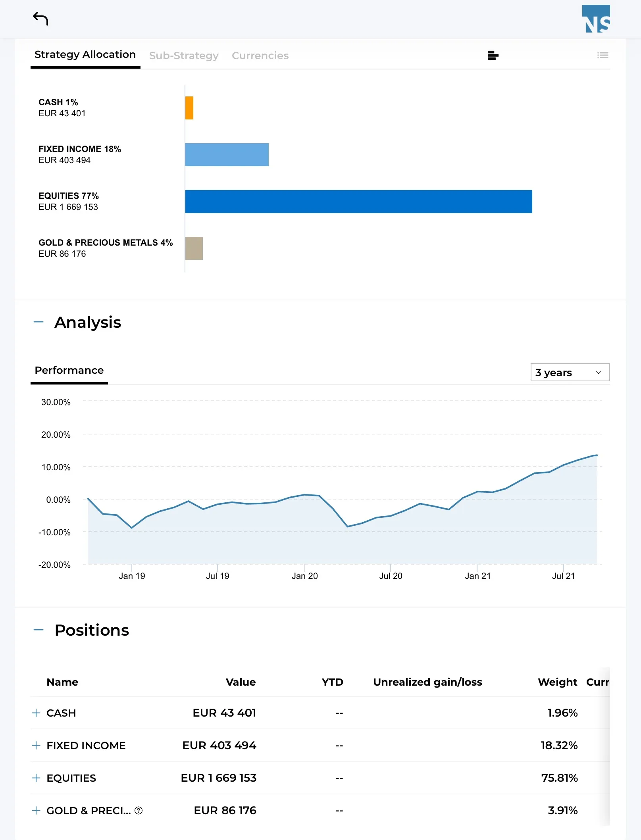The width and height of the screenshot is (641, 840).
Task: Click the Positions section heading
Action: tap(92, 630)
